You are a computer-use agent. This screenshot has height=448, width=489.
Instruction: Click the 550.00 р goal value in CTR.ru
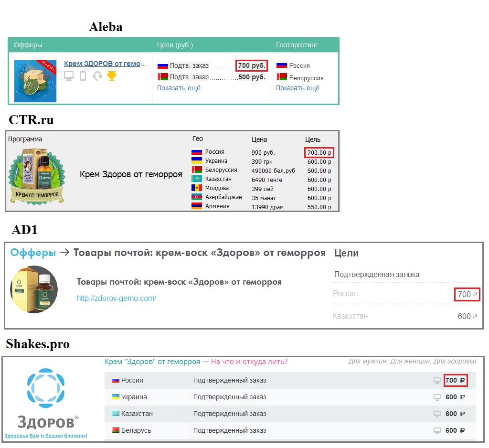pyautogui.click(x=319, y=207)
